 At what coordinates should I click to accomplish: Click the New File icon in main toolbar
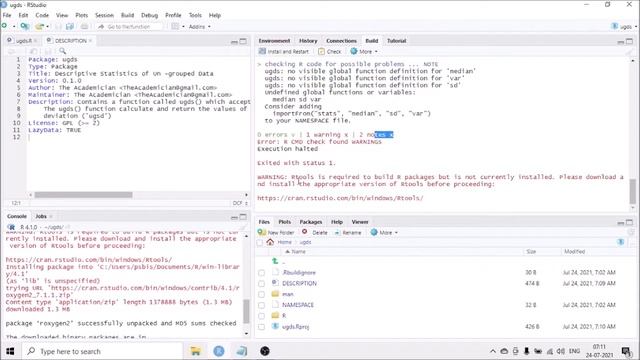[x=5, y=27]
